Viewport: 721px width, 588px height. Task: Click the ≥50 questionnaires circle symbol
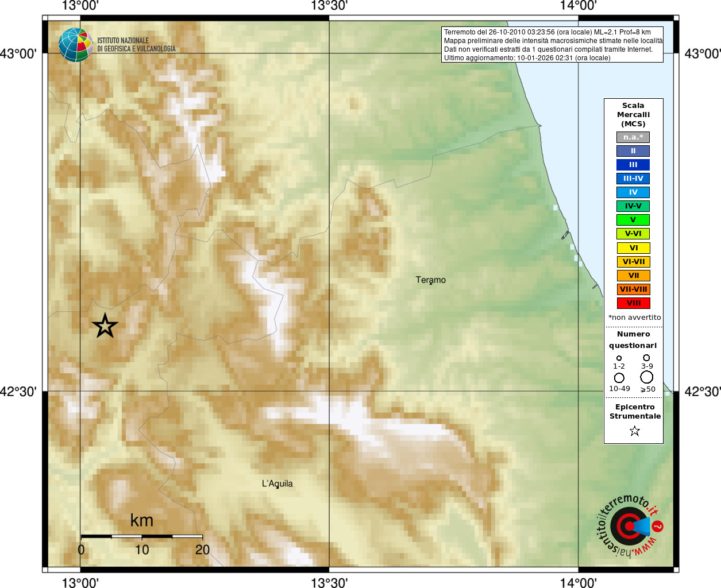click(x=647, y=377)
